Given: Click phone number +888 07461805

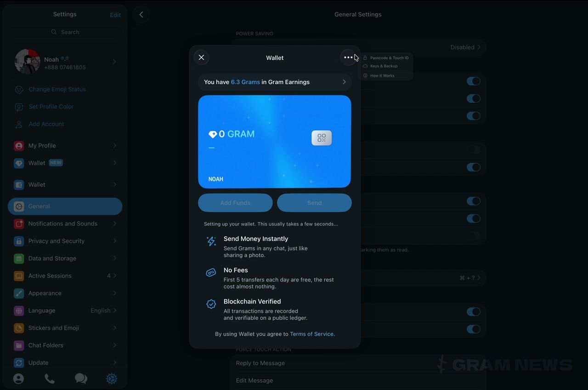Looking at the screenshot, I should click(65, 68).
